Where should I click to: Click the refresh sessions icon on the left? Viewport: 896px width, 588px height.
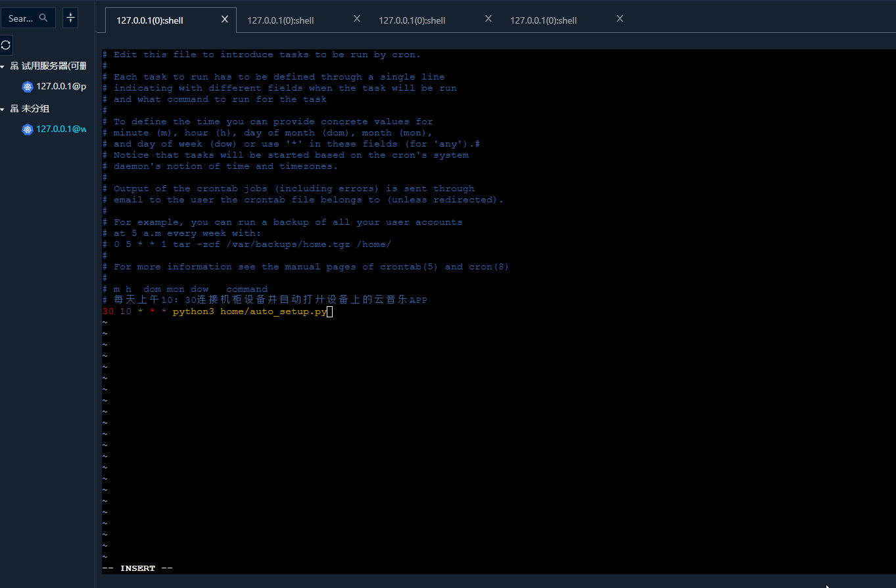click(6, 45)
